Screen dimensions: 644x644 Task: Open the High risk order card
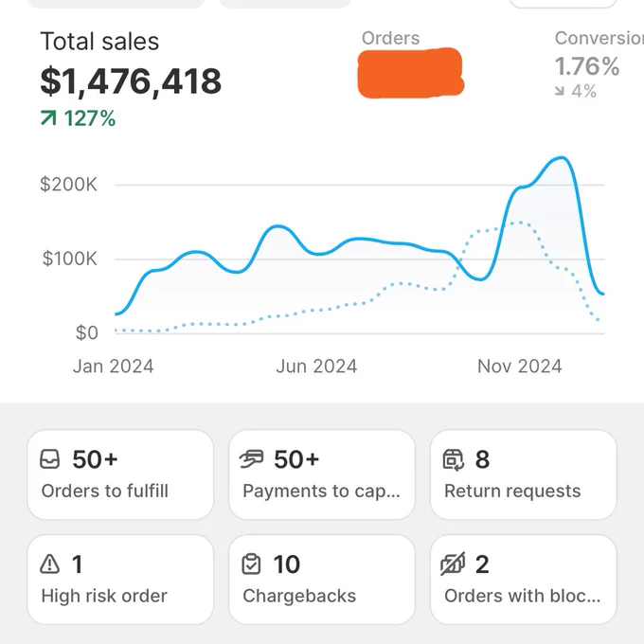pyautogui.click(x=120, y=580)
